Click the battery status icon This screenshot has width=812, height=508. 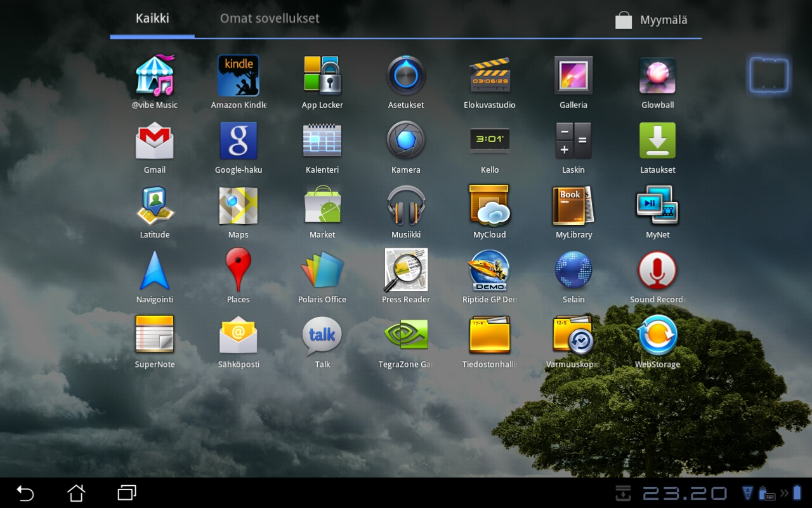click(x=797, y=493)
